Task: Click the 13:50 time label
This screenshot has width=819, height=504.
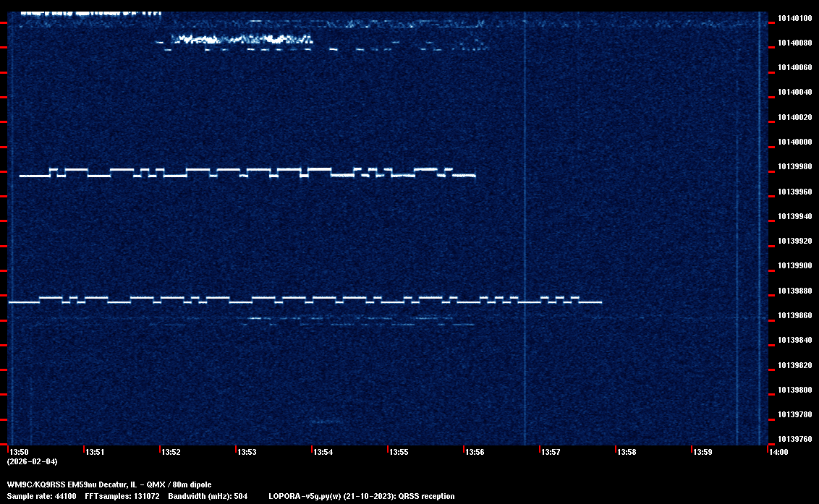Action: 20,452
